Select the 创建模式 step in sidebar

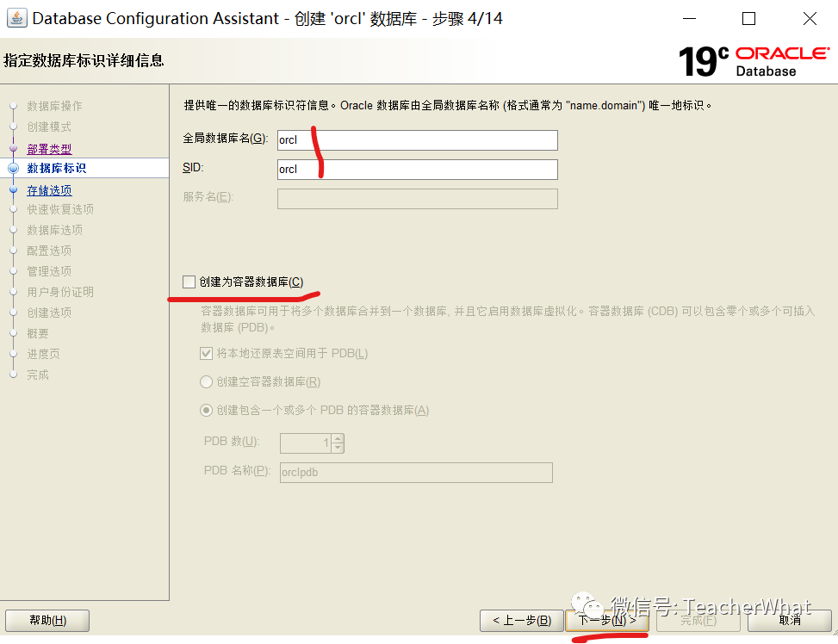click(x=49, y=127)
